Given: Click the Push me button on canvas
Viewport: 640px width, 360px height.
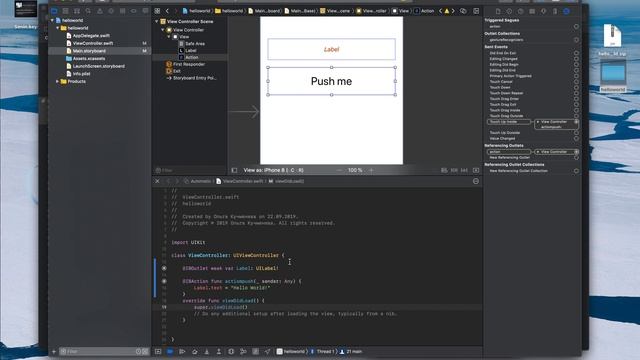Looking at the screenshot, I should (331, 81).
